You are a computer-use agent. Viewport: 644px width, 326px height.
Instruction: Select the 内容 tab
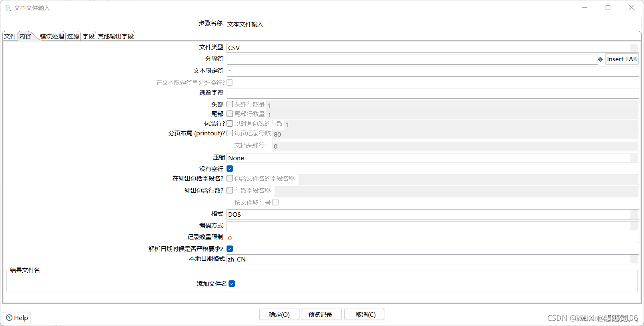tap(25, 36)
